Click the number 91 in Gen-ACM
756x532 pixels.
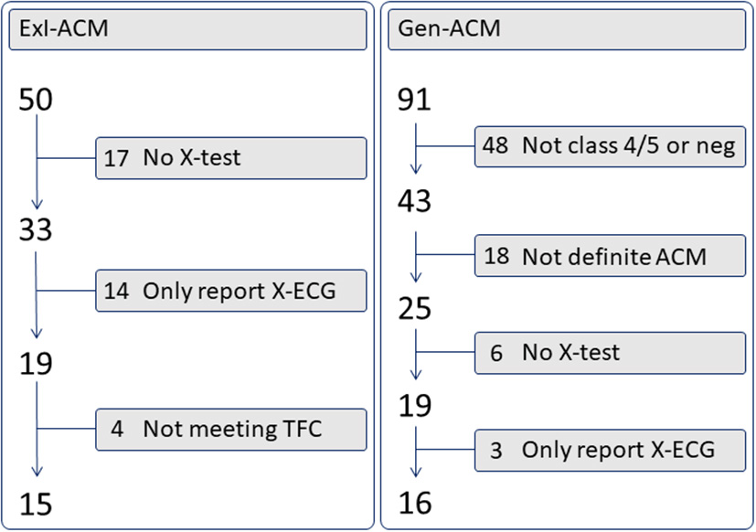click(416, 100)
